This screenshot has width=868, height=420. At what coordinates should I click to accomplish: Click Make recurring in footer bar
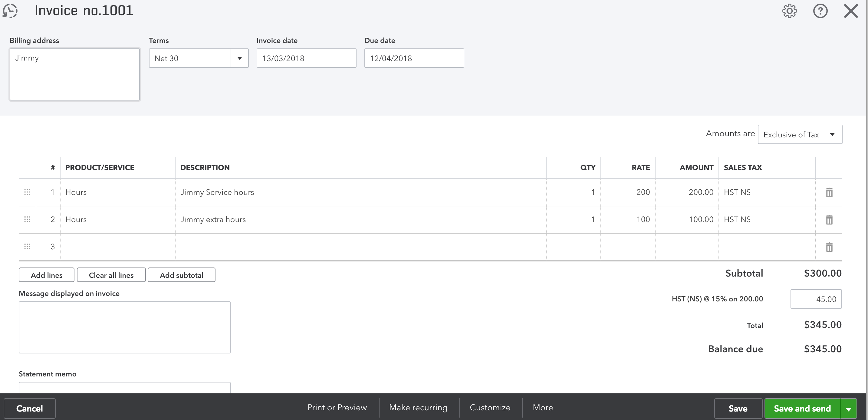click(x=418, y=408)
